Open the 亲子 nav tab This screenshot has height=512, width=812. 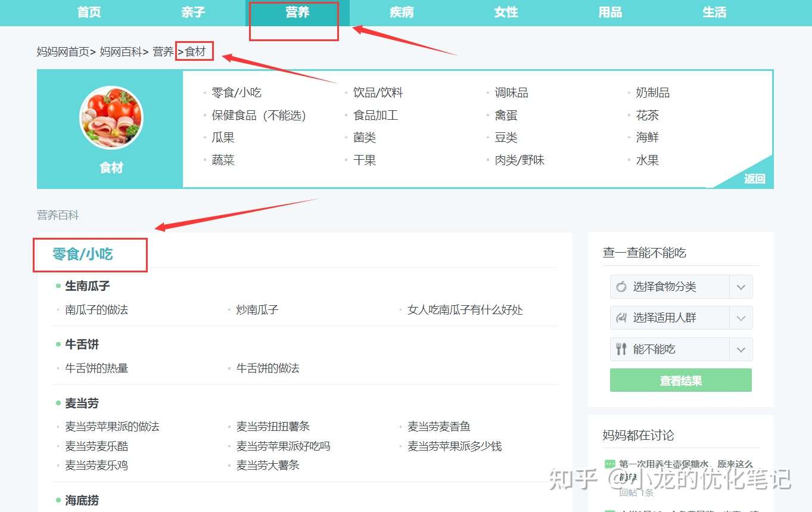click(x=193, y=12)
